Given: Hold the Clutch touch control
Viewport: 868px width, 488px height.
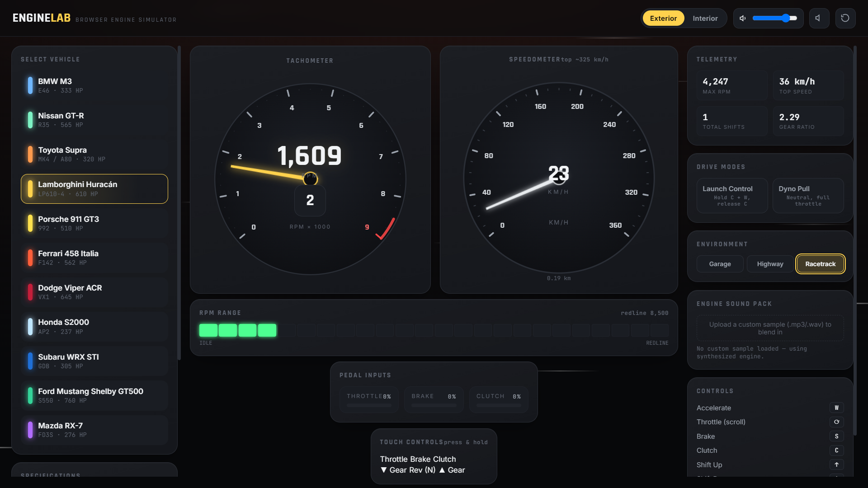Looking at the screenshot, I should [444, 459].
